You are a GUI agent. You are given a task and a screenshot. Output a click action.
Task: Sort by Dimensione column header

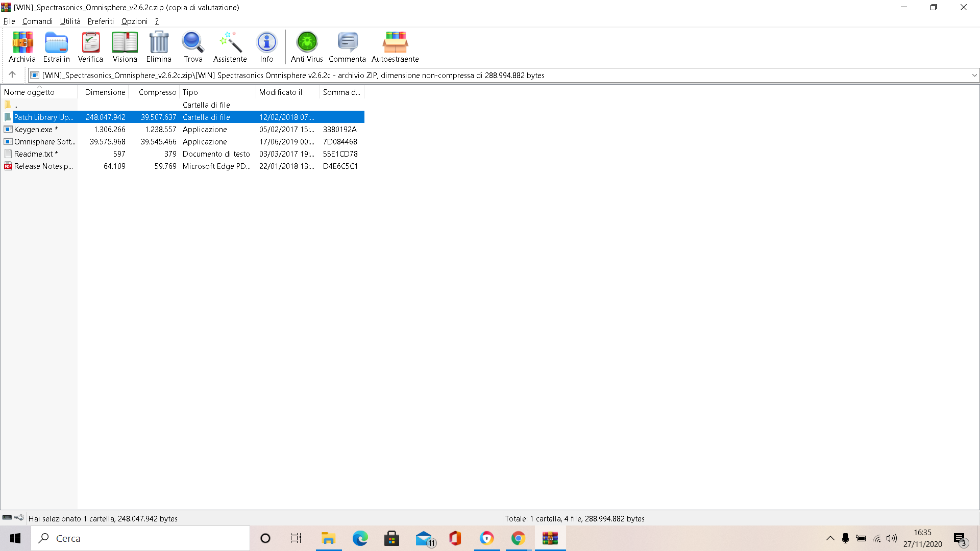[103, 92]
